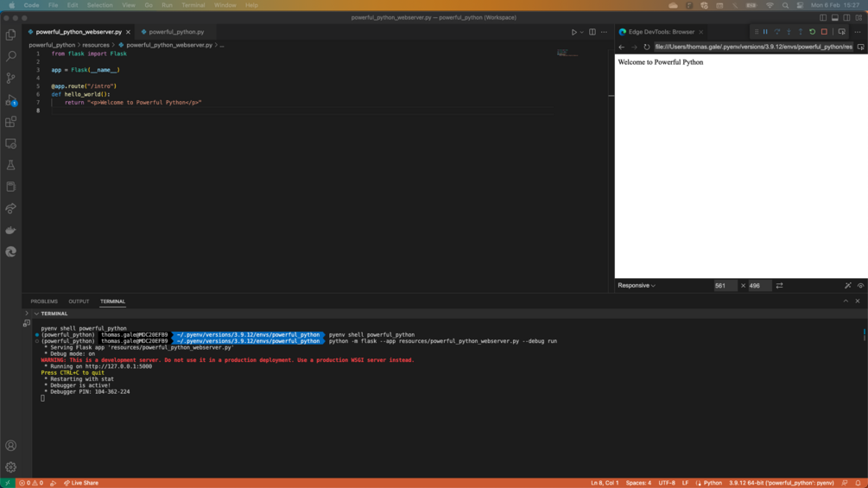Open the DevTools panel More Actions ellipsis
868x488 pixels.
(858, 32)
